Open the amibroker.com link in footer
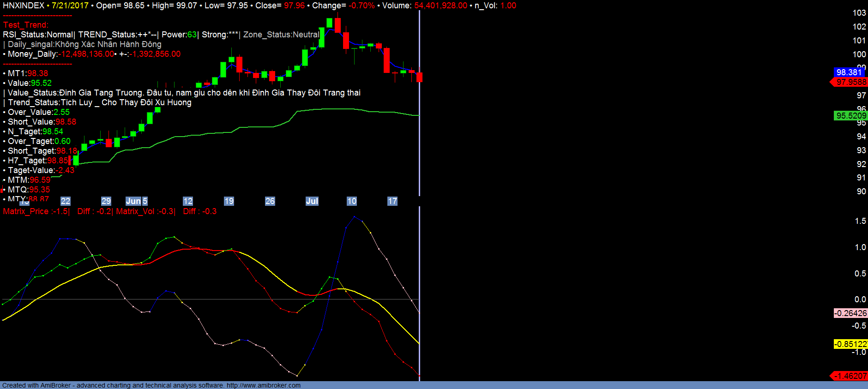This screenshot has height=389, width=868. [x=263, y=385]
